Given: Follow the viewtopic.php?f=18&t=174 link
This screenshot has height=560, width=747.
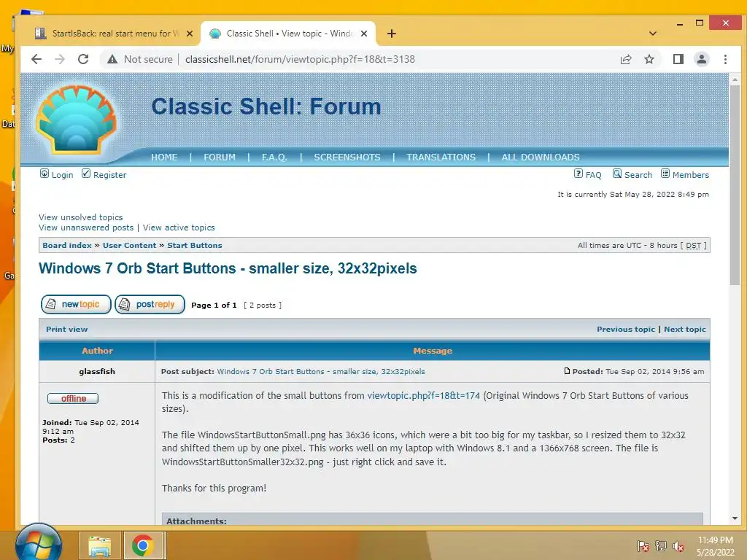Looking at the screenshot, I should [424, 395].
